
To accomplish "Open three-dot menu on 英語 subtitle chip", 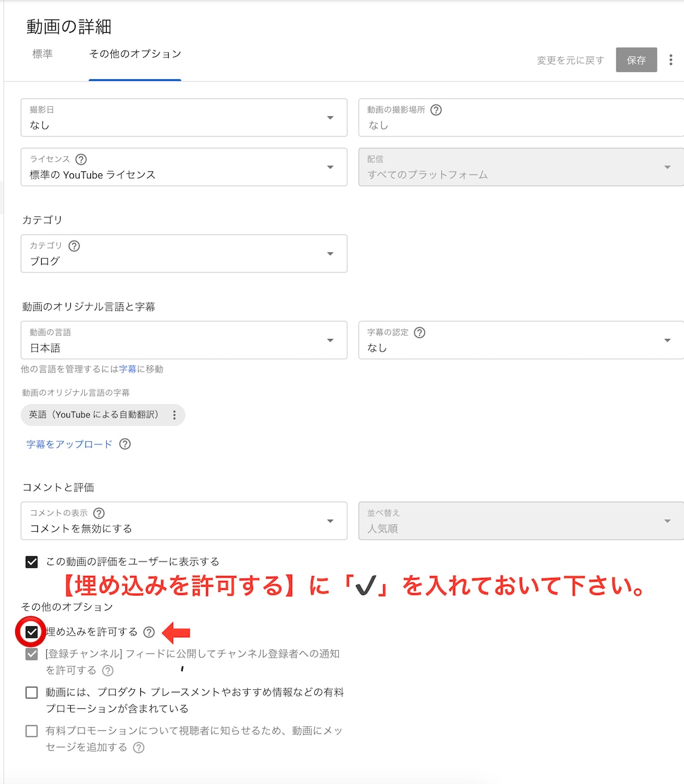I will pyautogui.click(x=174, y=415).
